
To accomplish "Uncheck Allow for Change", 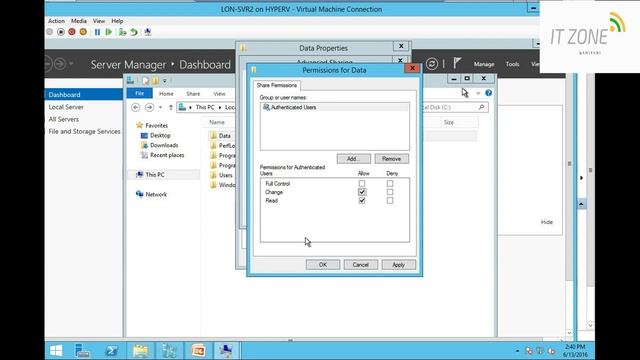I will coord(362,192).
